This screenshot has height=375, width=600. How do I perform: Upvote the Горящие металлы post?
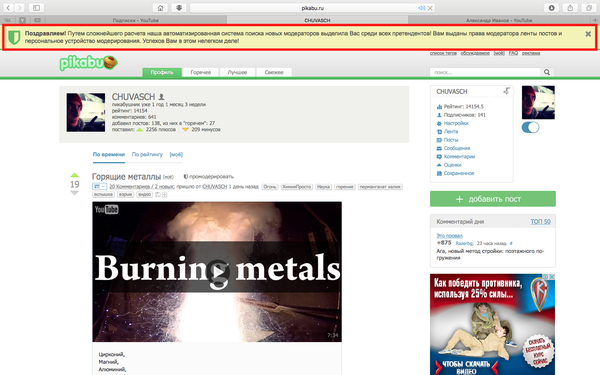[74, 175]
